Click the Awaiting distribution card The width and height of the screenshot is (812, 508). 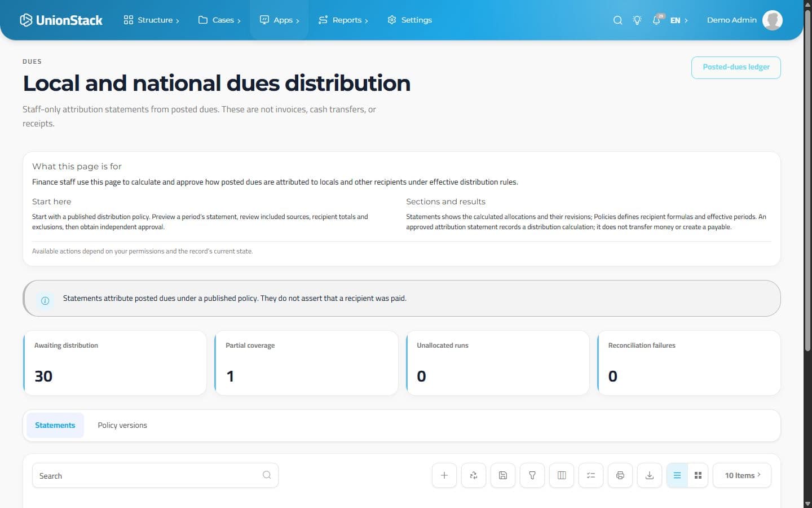pyautogui.click(x=115, y=363)
